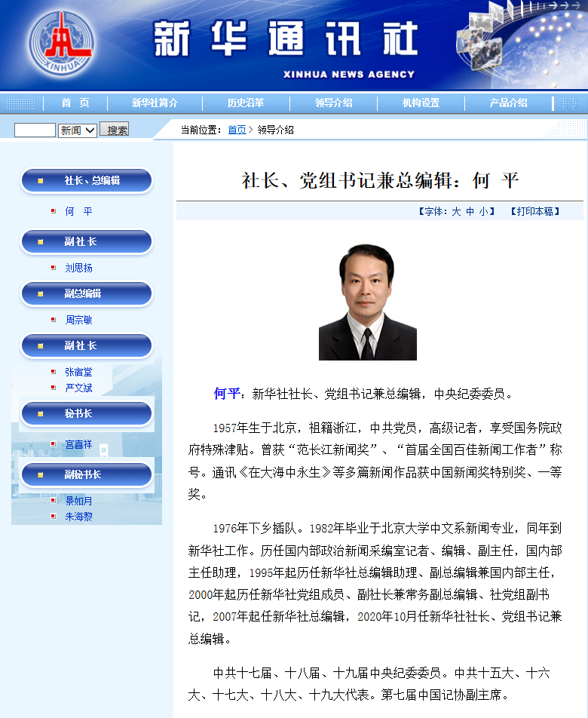Open 景如月 profile link
This screenshot has width=588, height=718.
78,501
